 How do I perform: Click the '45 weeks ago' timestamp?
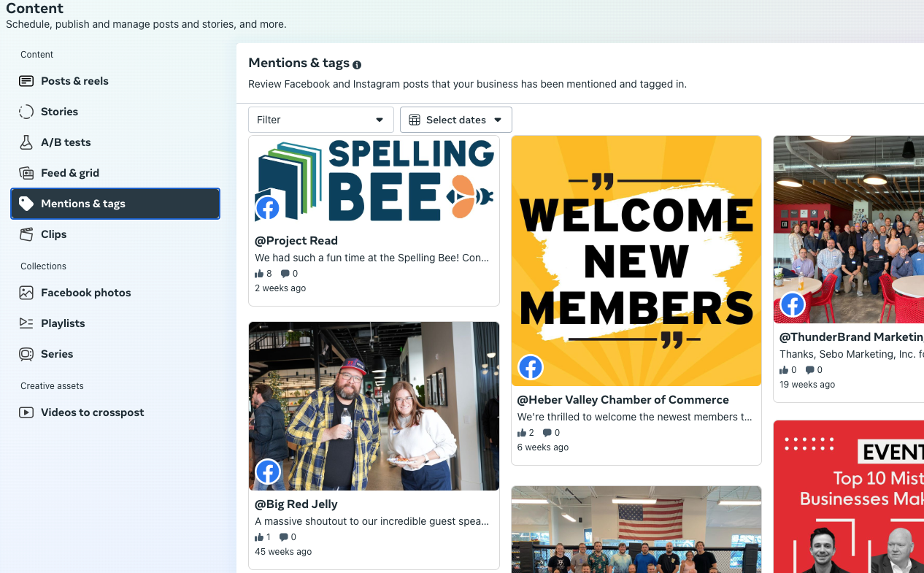[283, 552]
